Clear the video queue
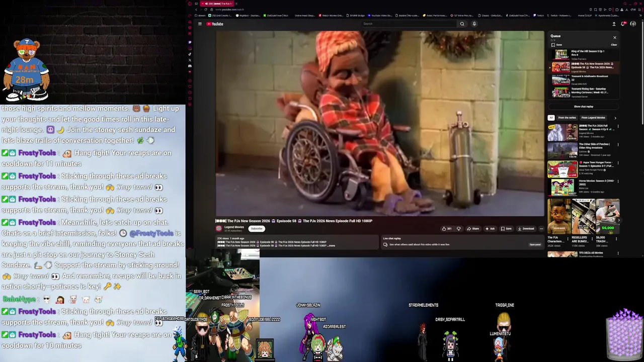Screen dimensions: 644x362 614,45
